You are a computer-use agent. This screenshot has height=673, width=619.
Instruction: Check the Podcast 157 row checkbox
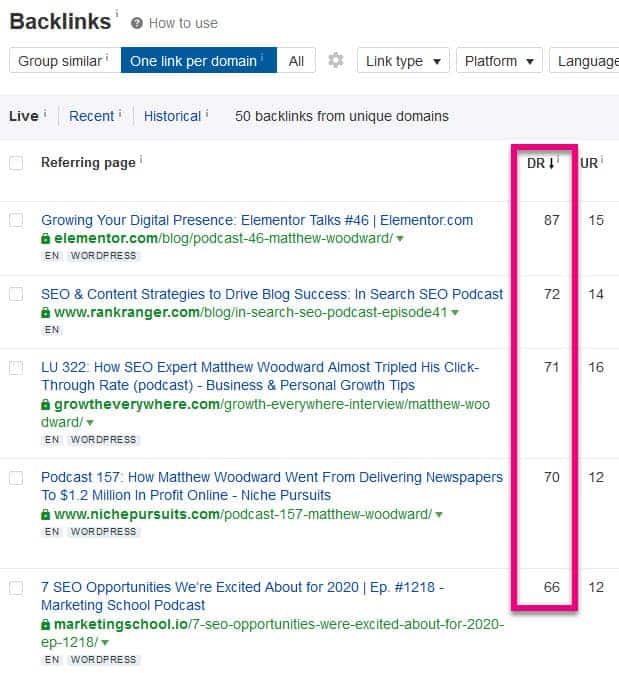pos(16,477)
